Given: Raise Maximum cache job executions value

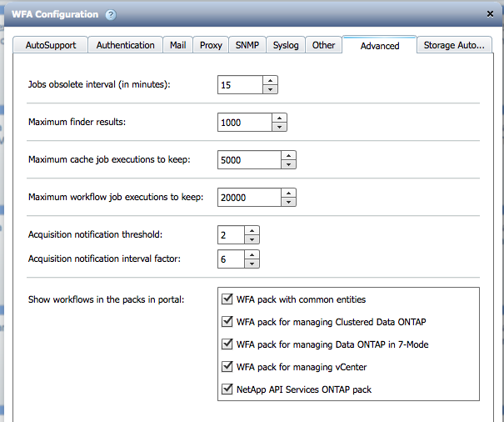Looking at the screenshot, I should pos(288,155).
